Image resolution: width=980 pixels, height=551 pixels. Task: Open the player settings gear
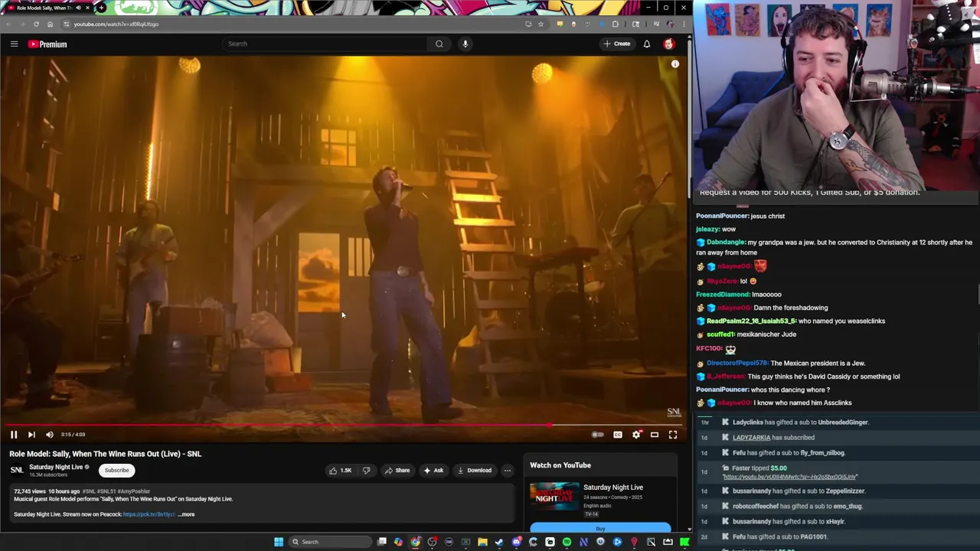click(636, 435)
